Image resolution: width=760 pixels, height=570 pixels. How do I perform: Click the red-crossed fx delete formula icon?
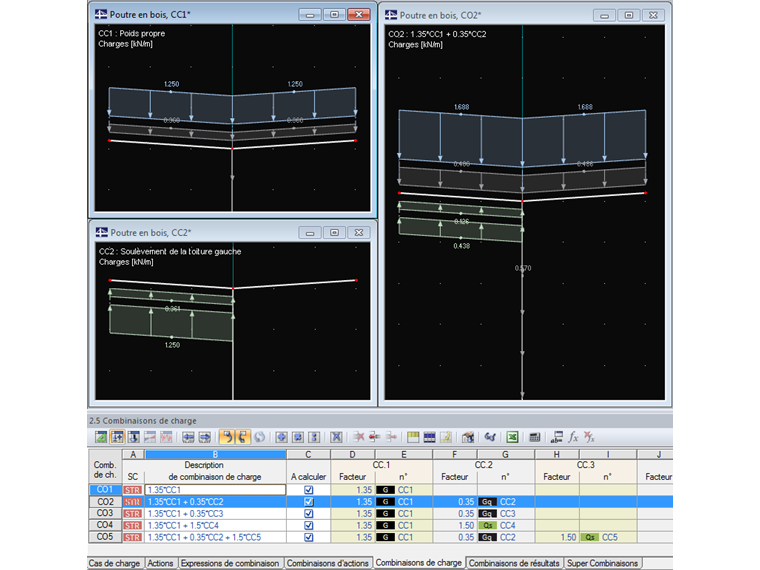(589, 437)
